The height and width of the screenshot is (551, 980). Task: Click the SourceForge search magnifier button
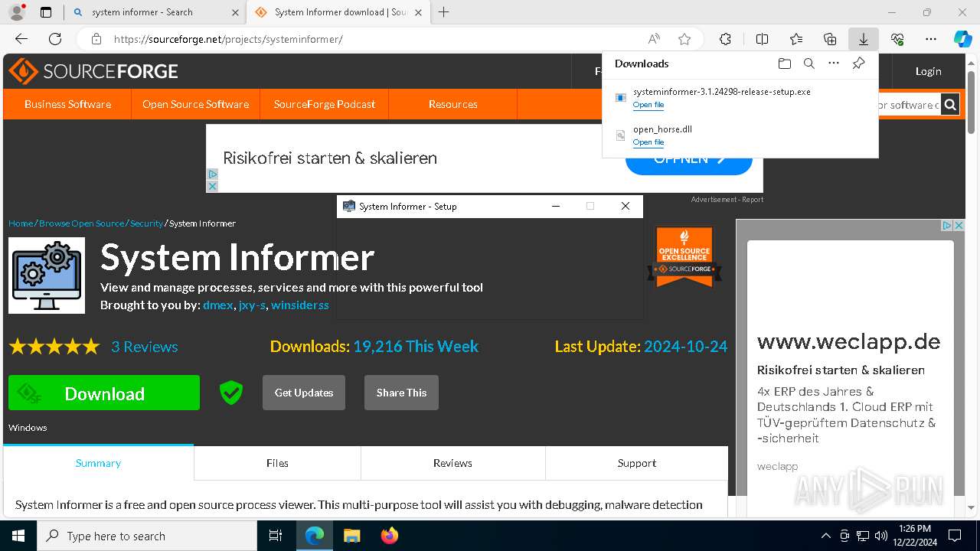[x=950, y=105]
